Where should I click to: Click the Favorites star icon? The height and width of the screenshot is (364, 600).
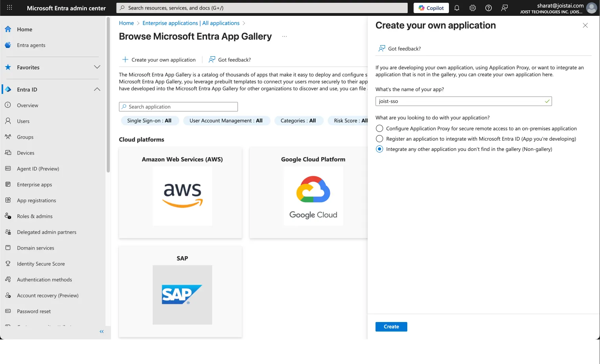[x=8, y=67]
